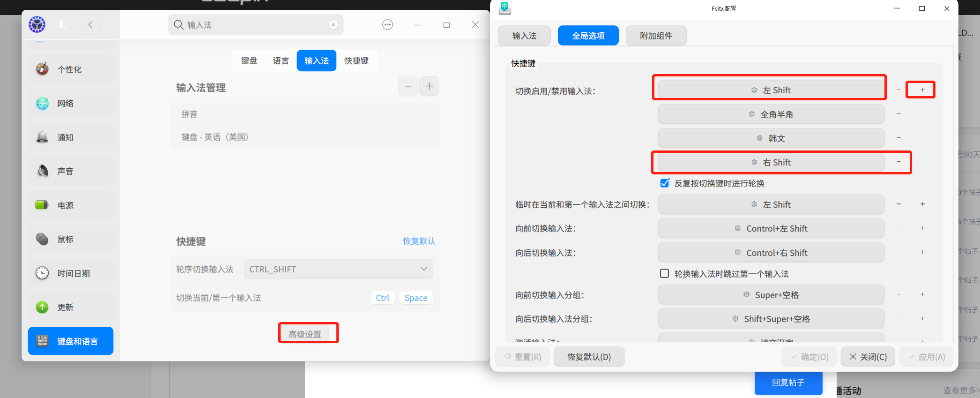Select 键盘和语言 in the sidebar
980x398 pixels.
tap(71, 341)
